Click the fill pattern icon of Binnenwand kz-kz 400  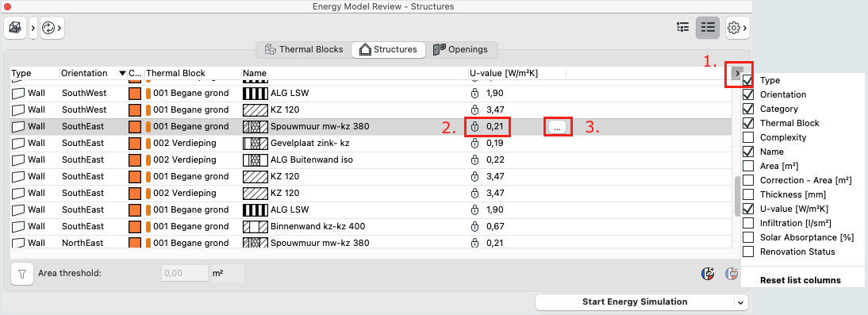click(x=255, y=226)
